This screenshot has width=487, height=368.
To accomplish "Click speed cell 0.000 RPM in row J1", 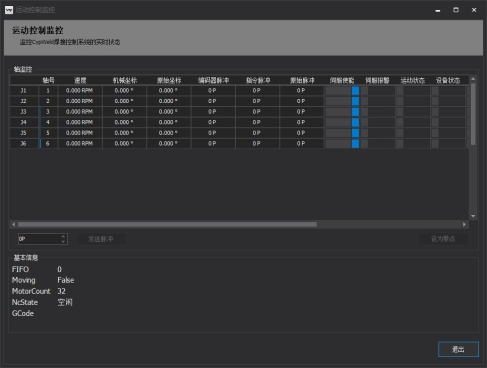I will (80, 91).
